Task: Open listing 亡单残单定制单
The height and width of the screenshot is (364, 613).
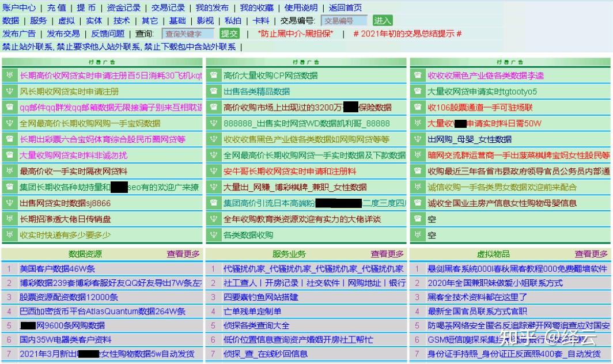Action: (x=252, y=311)
